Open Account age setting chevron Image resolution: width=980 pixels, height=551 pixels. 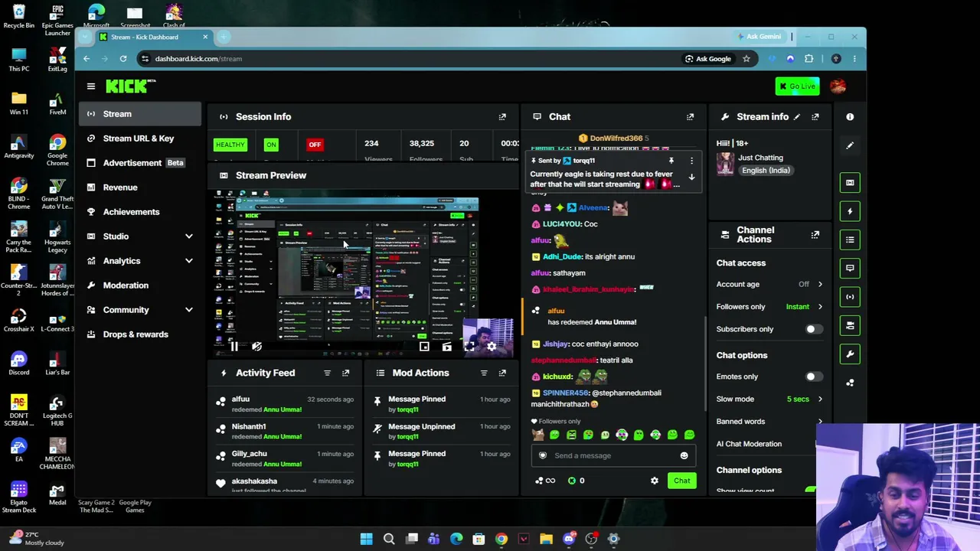820,285
